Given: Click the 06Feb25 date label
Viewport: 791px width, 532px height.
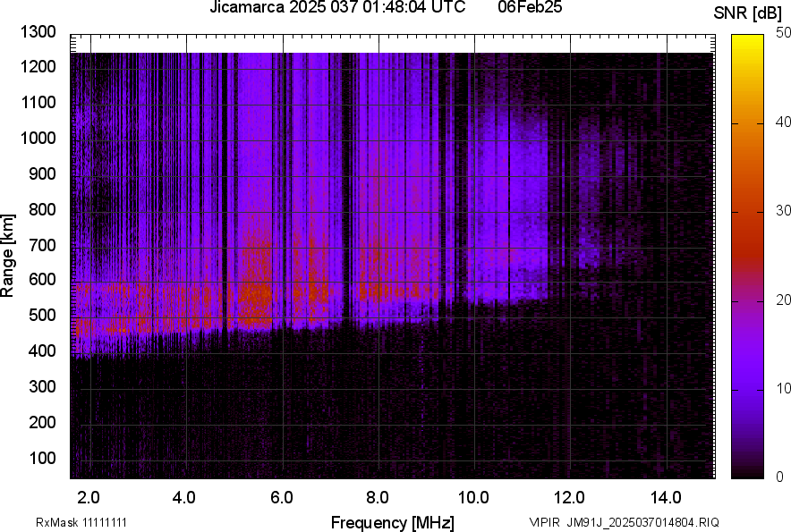Looking at the screenshot, I should 535,8.
